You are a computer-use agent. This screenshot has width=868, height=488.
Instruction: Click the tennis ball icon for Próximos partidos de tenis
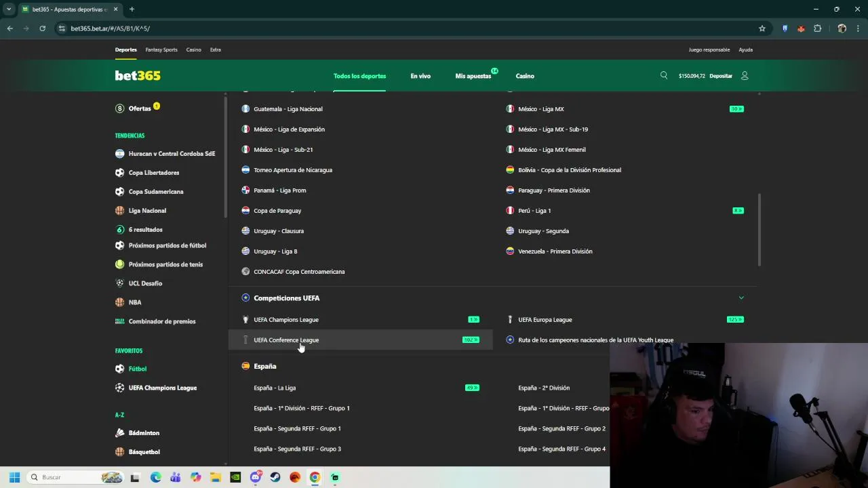[120, 264]
